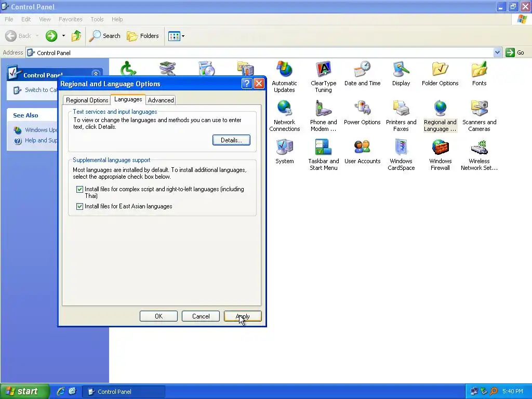The height and width of the screenshot is (399, 532).
Task: Uncheck the East Asian languages checkbox
Action: (79, 206)
